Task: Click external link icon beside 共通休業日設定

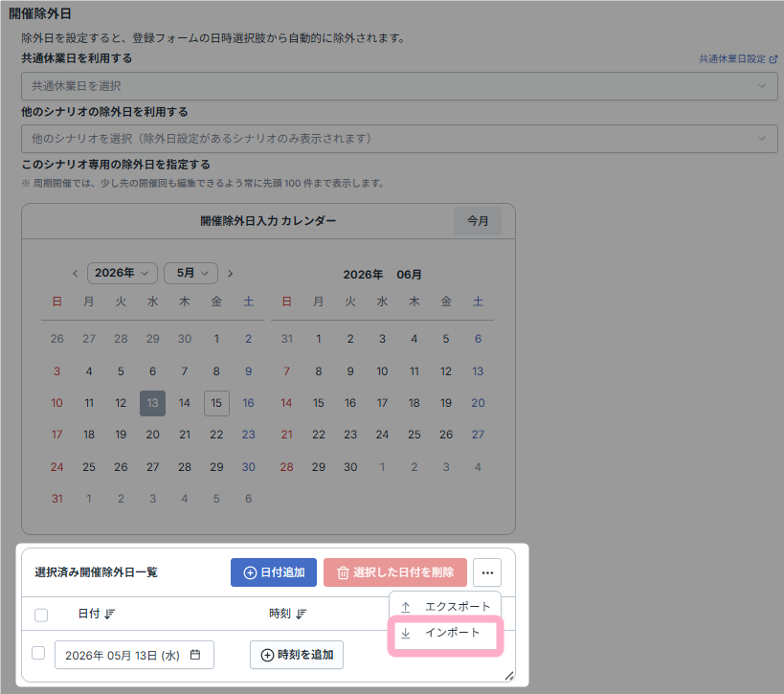Action: (x=773, y=59)
